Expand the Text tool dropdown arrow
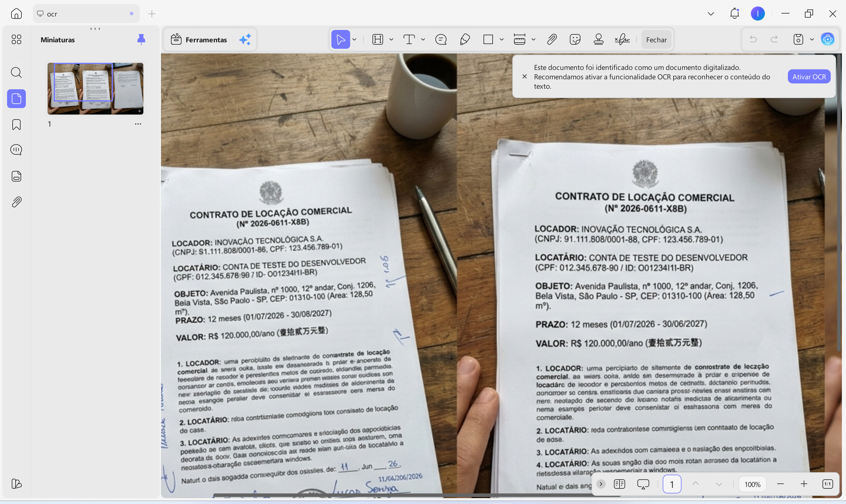The width and height of the screenshot is (846, 504). click(423, 39)
